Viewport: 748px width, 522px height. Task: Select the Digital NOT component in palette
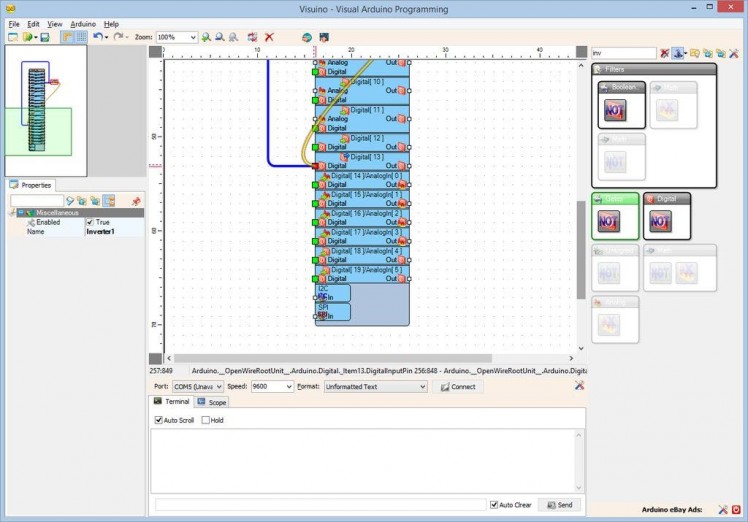[x=660, y=220]
